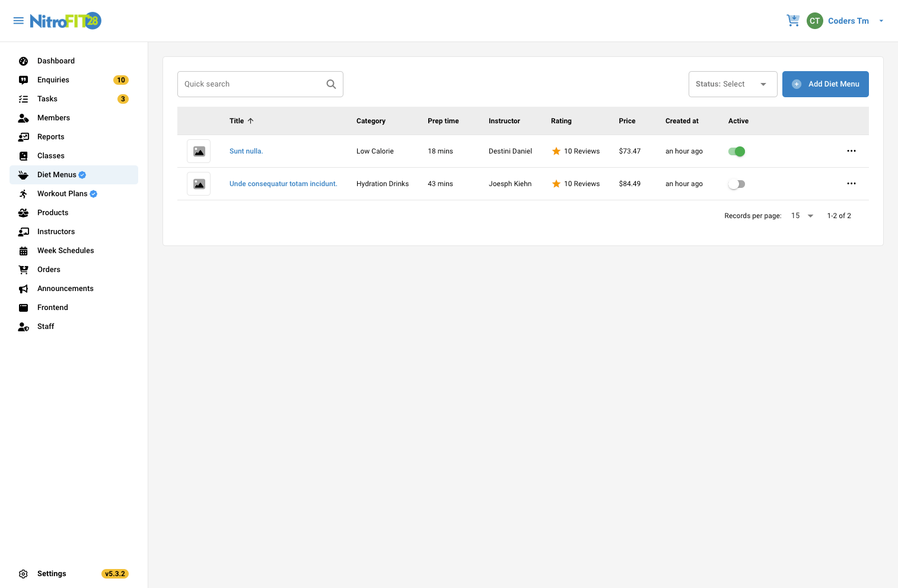Viewport: 898px width, 588px height.
Task: Click the shopping cart icon in the header
Action: pyautogui.click(x=793, y=20)
